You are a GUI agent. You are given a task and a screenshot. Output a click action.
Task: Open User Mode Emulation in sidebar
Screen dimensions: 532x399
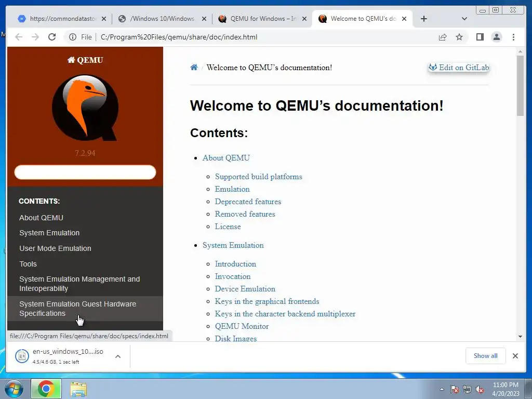point(55,248)
